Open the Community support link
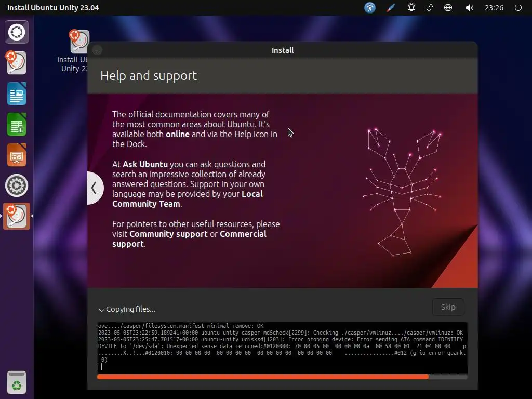 tap(168, 234)
